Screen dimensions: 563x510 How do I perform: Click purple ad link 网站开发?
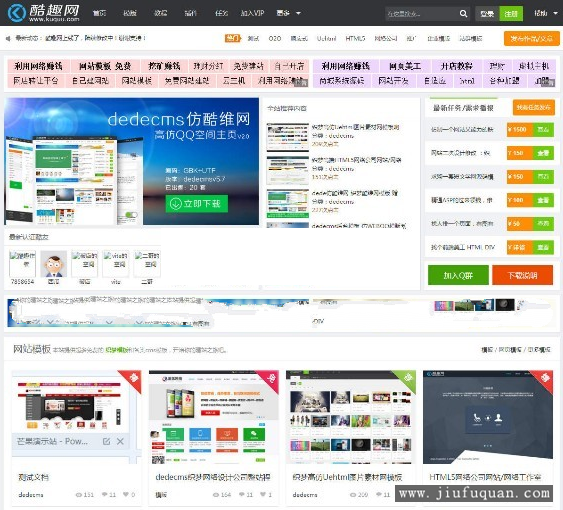click(393, 80)
